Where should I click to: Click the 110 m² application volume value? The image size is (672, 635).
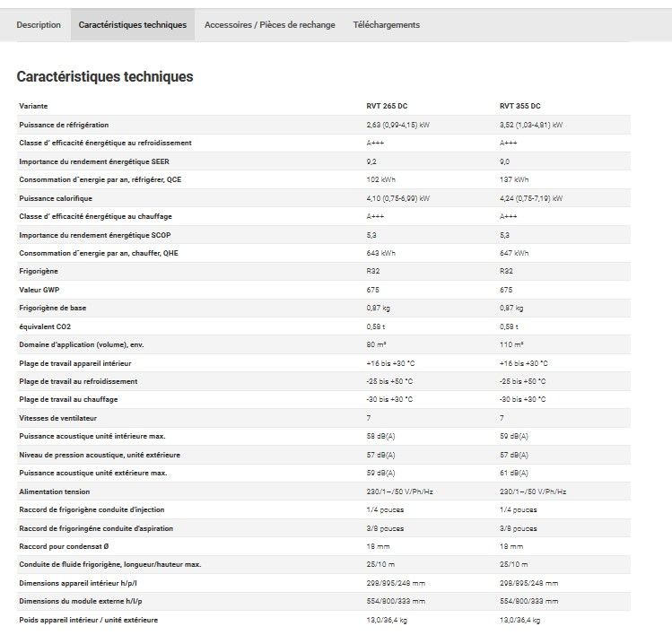coord(511,344)
